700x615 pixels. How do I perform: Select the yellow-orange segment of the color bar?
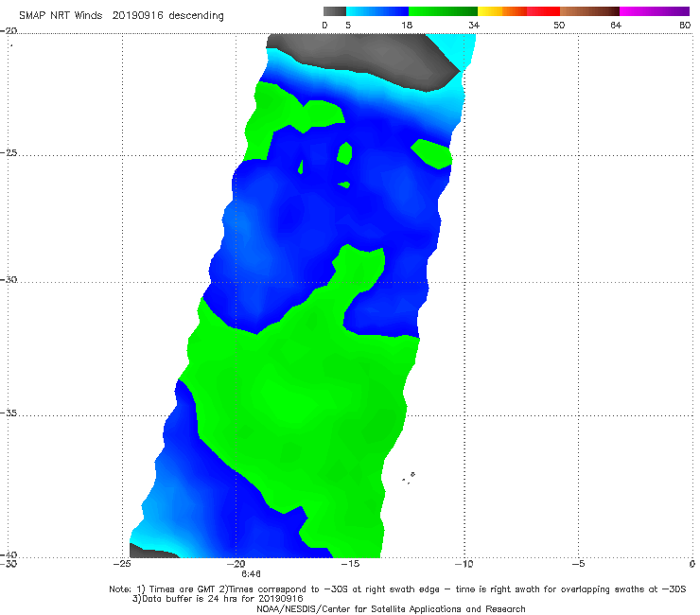[501, 11]
